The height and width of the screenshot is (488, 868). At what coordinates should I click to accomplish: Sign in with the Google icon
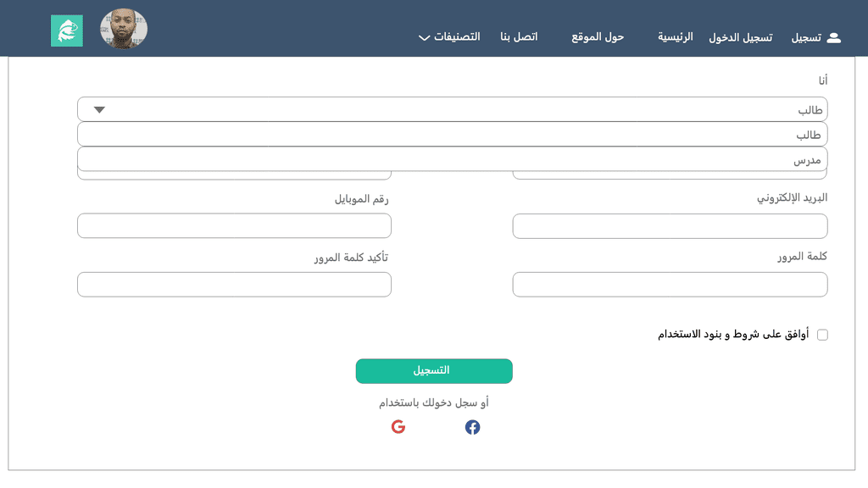point(398,427)
